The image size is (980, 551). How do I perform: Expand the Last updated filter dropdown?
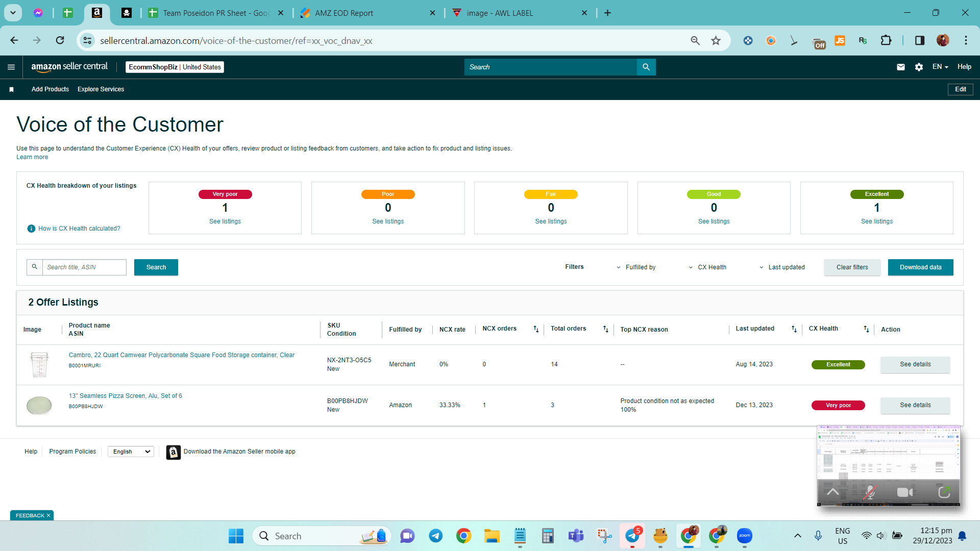782,267
